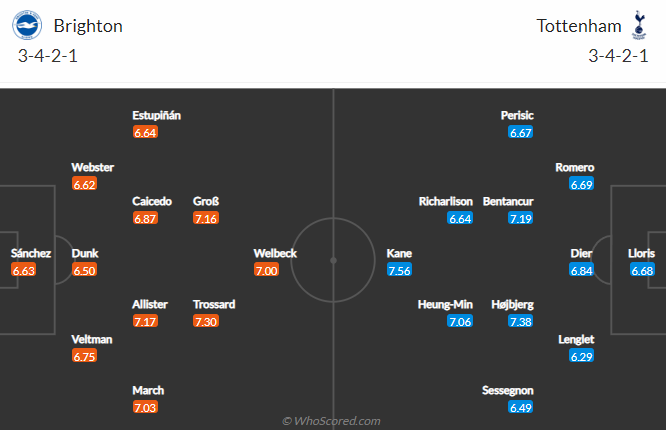Click Kane's 7.56 rating badge

click(399, 270)
